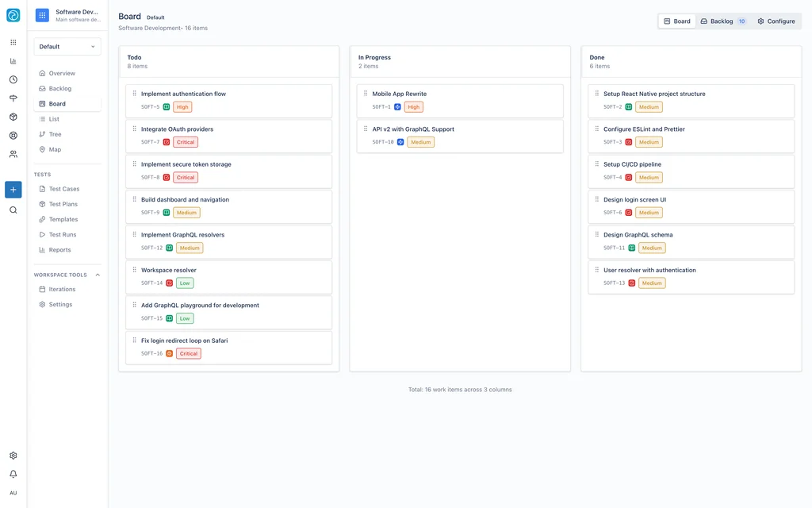Open search from the left rail
This screenshot has width=812, height=508.
pyautogui.click(x=13, y=210)
